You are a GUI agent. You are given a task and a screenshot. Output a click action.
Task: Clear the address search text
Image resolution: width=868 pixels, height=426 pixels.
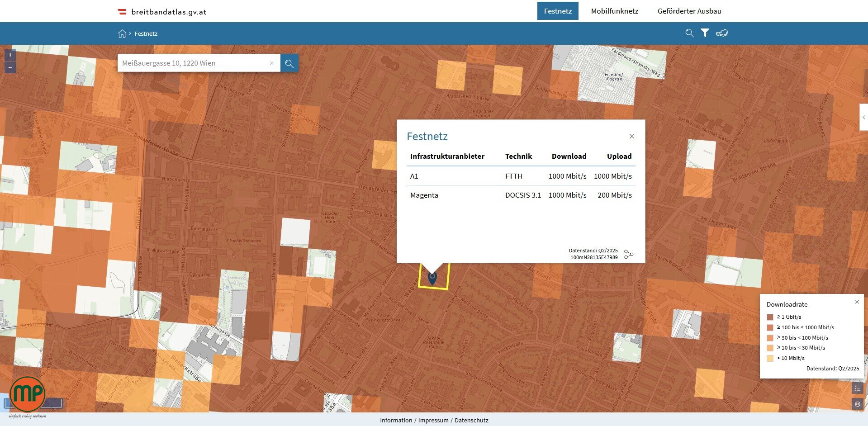click(271, 63)
